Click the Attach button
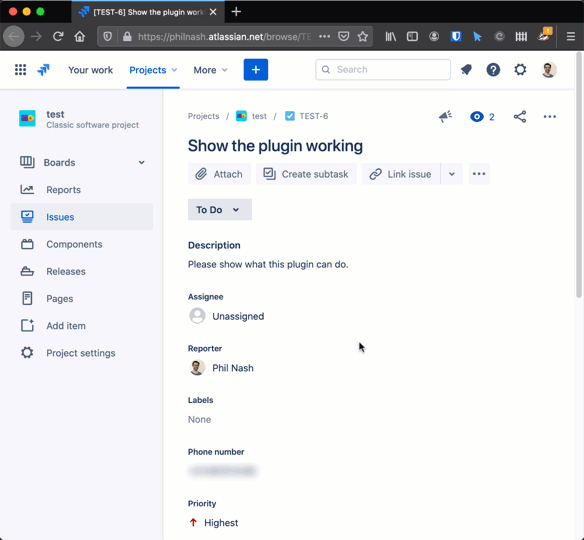The image size is (584, 540). (219, 174)
